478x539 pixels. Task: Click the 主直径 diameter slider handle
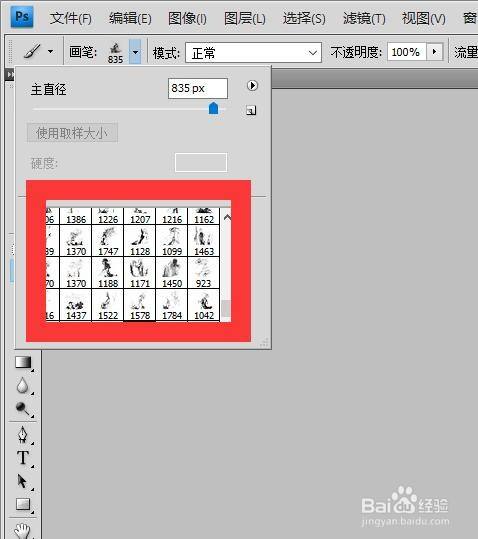coord(213,108)
